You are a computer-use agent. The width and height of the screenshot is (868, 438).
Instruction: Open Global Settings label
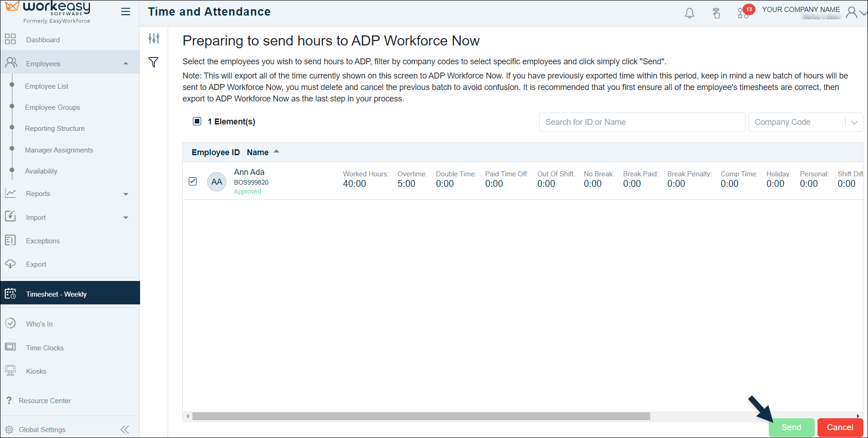click(42, 430)
